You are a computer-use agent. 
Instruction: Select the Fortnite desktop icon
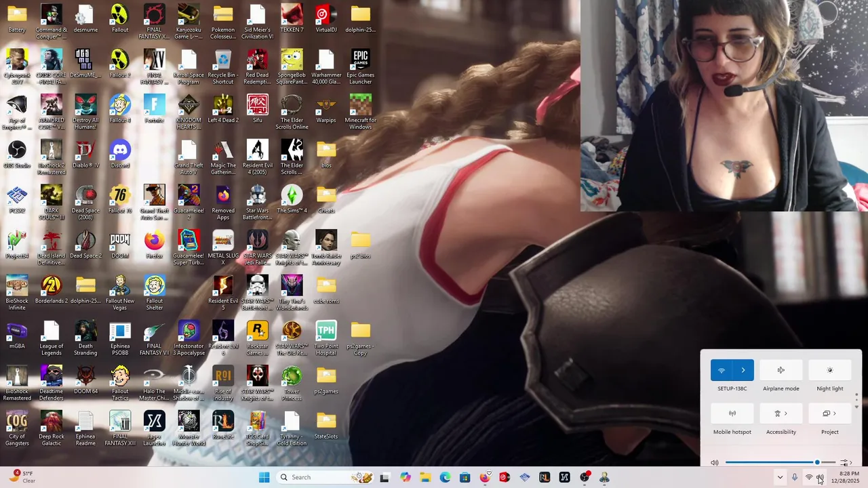pos(155,108)
